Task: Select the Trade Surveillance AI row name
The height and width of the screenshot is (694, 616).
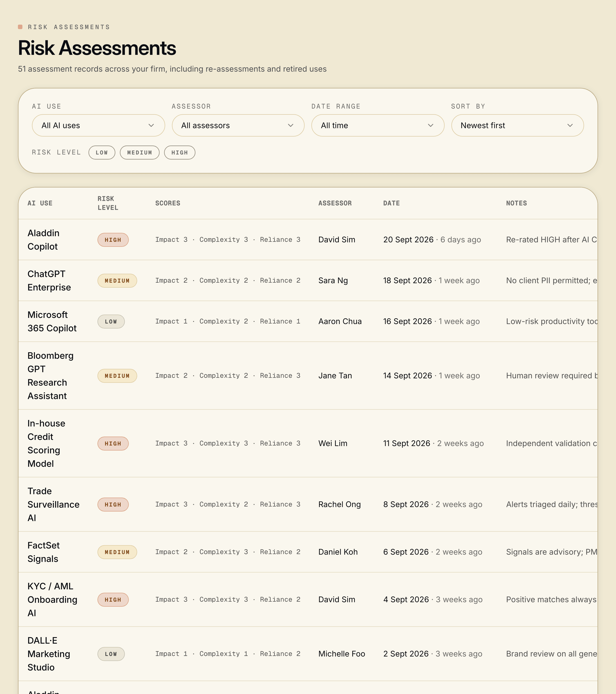Action: 53,504
